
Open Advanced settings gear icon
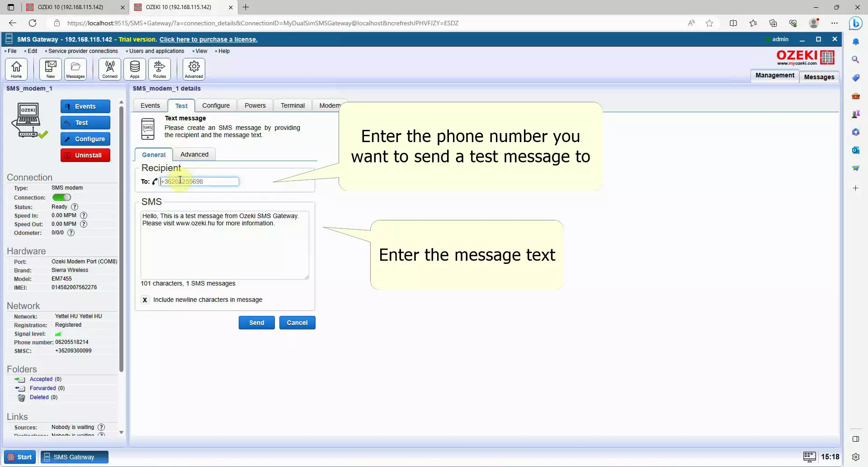point(194,69)
